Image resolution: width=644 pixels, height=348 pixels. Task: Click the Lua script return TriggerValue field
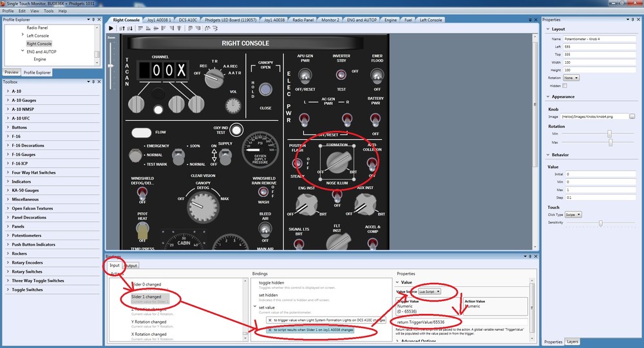click(x=461, y=322)
